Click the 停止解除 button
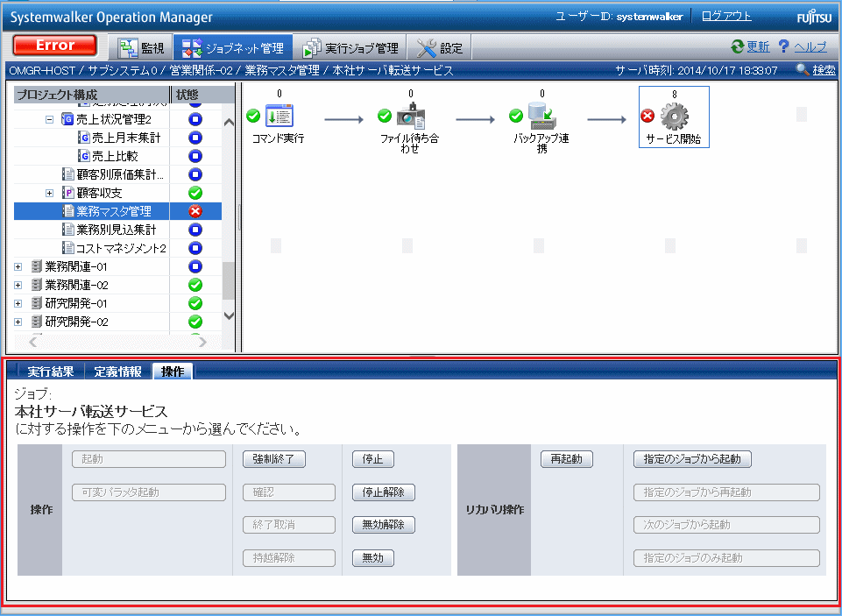The width and height of the screenshot is (842, 616). coord(384,492)
